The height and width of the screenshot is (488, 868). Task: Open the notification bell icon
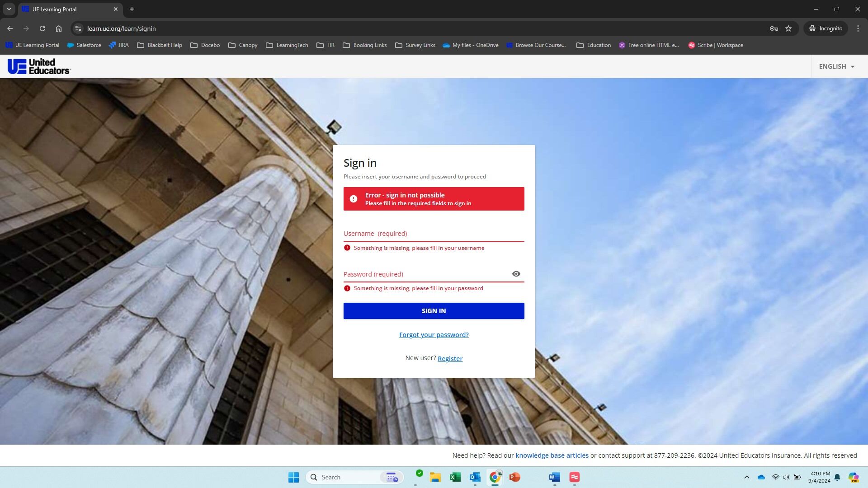click(x=837, y=477)
